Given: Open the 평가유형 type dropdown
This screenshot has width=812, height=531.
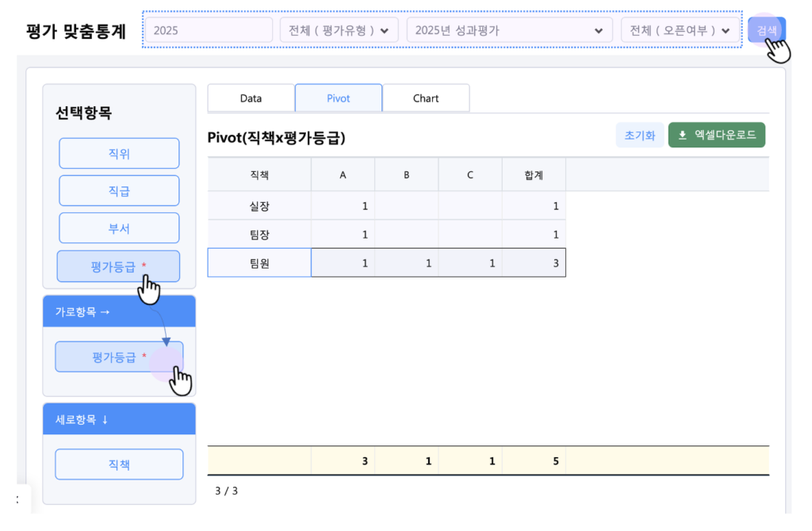Looking at the screenshot, I should click(x=339, y=30).
